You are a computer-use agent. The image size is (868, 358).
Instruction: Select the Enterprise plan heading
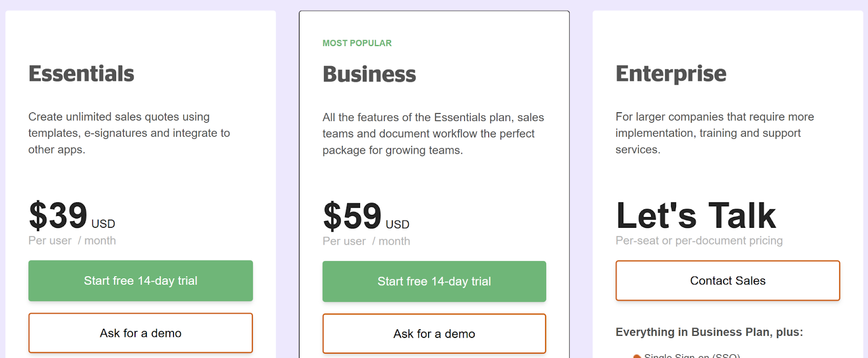point(671,74)
